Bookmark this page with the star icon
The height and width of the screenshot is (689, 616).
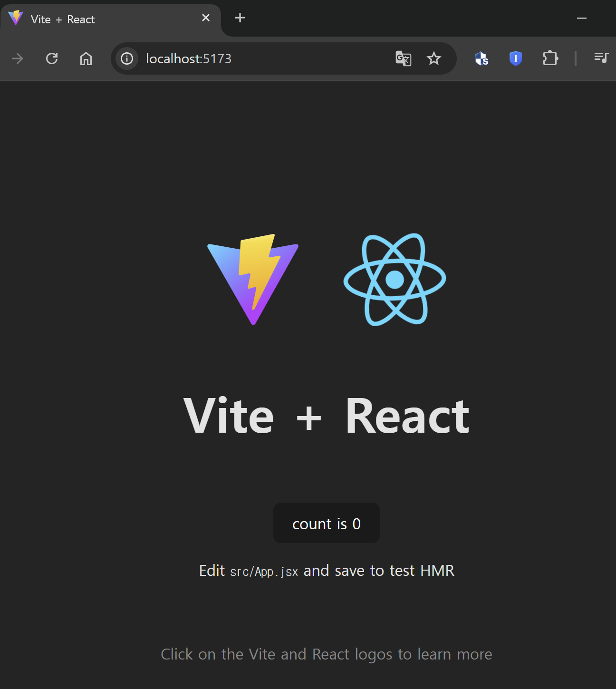tap(434, 58)
